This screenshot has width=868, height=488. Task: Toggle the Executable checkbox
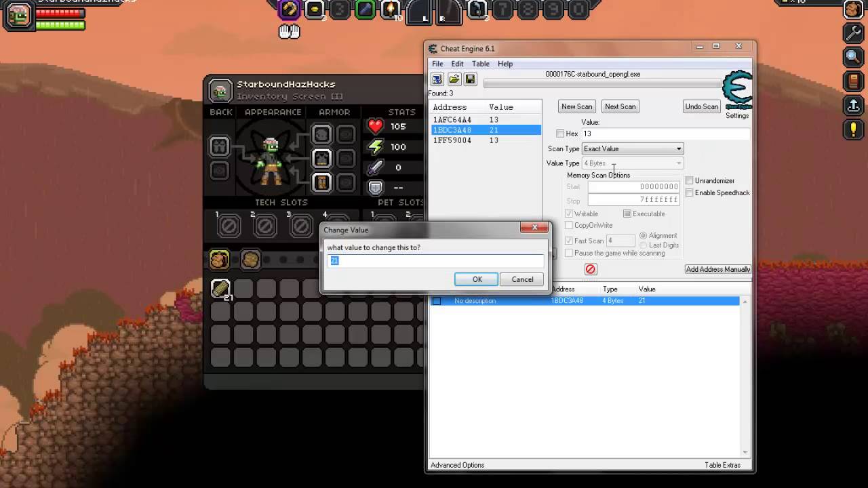pyautogui.click(x=627, y=214)
